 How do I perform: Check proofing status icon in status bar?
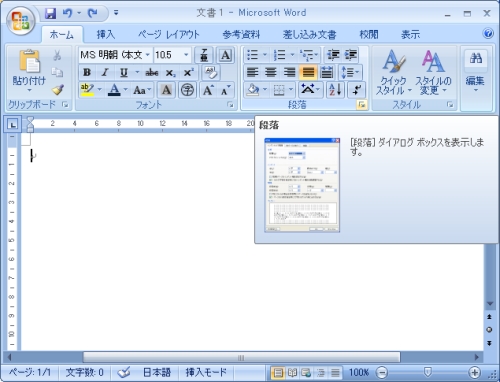pos(124,372)
